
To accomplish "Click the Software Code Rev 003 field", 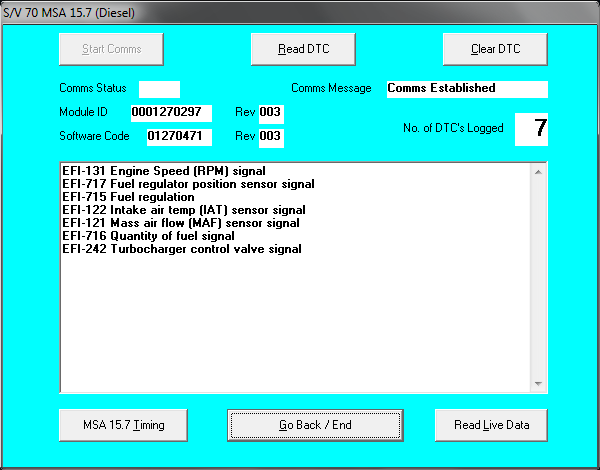I will [271, 138].
